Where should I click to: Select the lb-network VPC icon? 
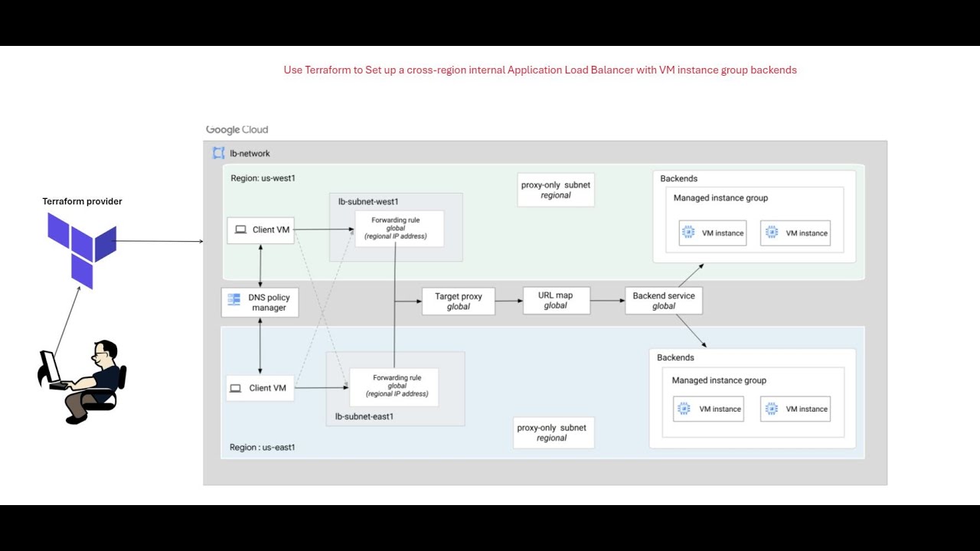[219, 153]
